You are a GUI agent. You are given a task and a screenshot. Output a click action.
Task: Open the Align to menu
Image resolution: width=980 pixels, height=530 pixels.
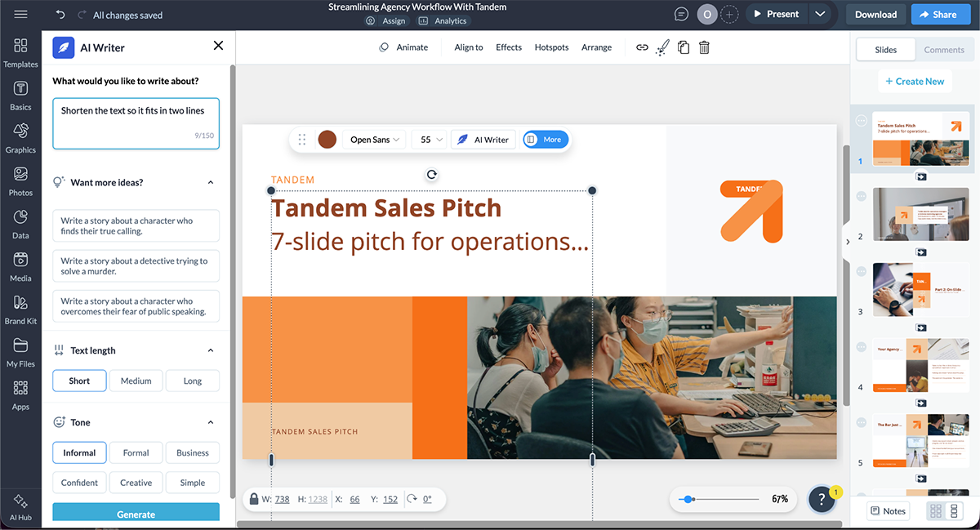tap(469, 47)
